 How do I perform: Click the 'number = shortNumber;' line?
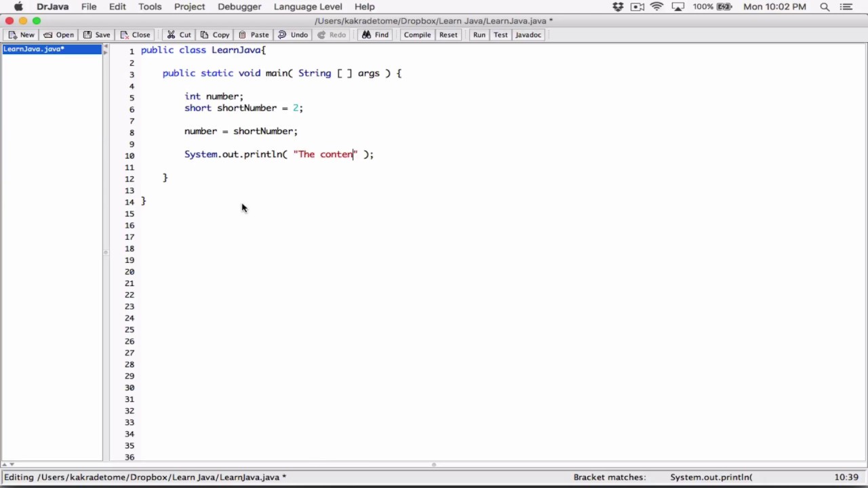coord(241,131)
